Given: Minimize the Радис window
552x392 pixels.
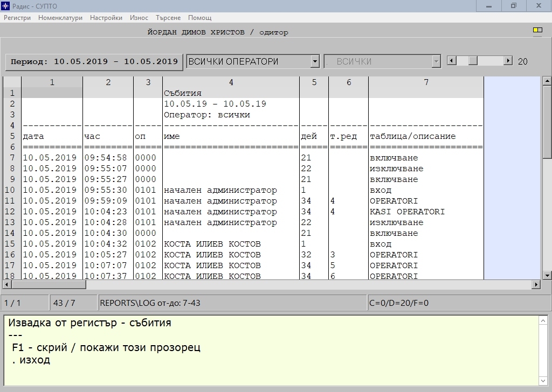Looking at the screenshot, I should tap(488, 5).
